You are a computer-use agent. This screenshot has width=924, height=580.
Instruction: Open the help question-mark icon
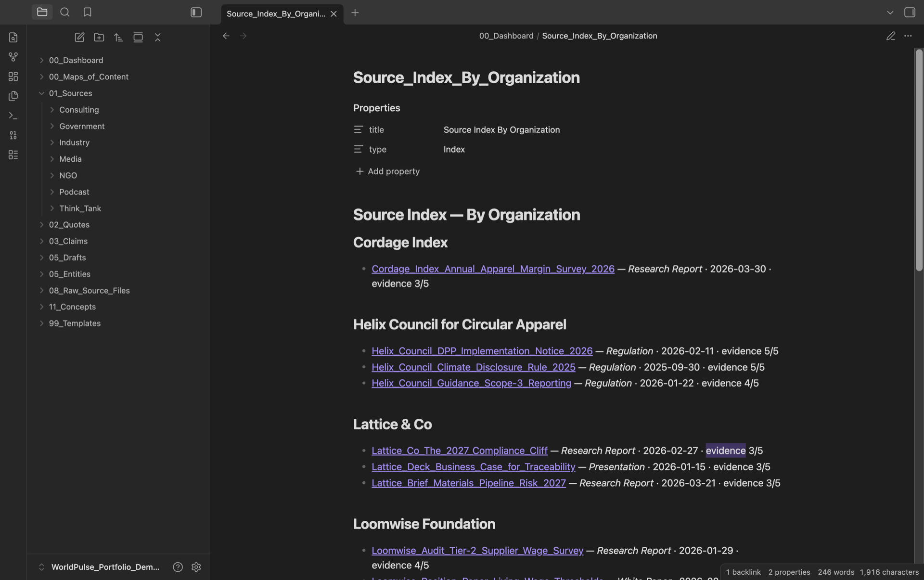(x=178, y=567)
